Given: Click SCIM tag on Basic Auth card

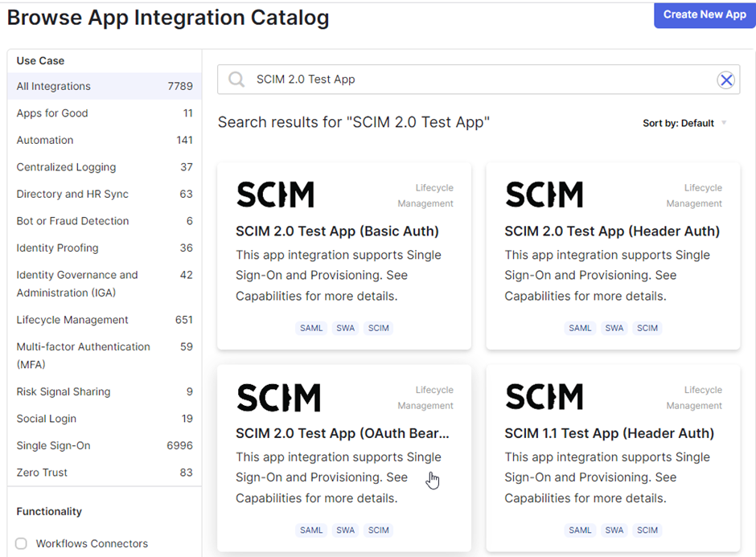Looking at the screenshot, I should [379, 328].
